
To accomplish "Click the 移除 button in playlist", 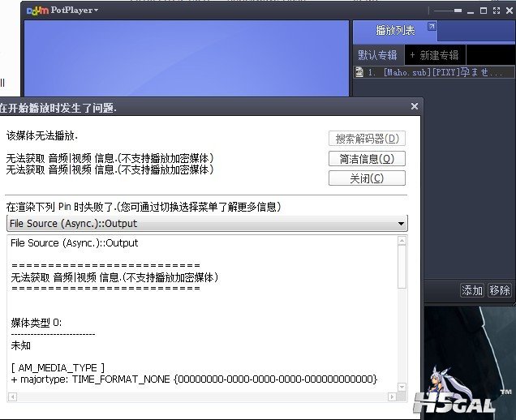I will coord(500,290).
